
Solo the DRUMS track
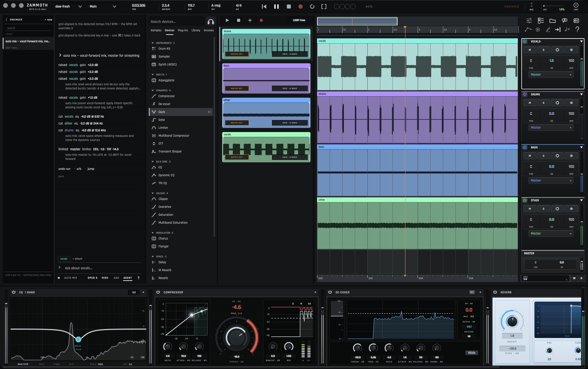point(543,103)
